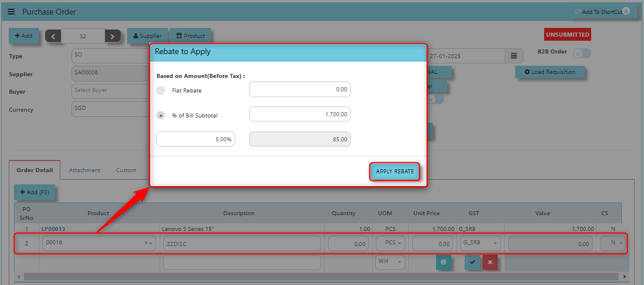Open WH warehouse dropdown

click(390, 262)
